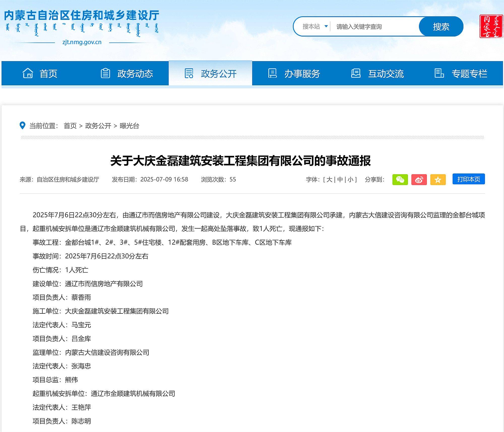Select the 专题专栏 navigation menu
Image resolution: width=504 pixels, height=432 pixels.
coord(469,74)
